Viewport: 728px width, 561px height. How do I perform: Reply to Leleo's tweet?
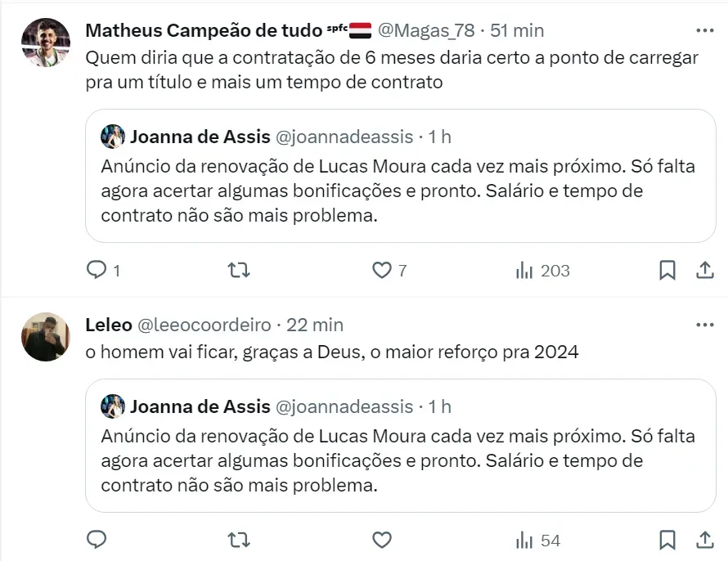coord(97,540)
